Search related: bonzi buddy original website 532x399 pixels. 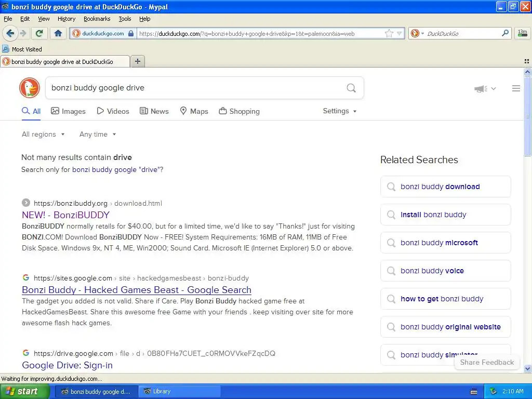click(x=445, y=327)
